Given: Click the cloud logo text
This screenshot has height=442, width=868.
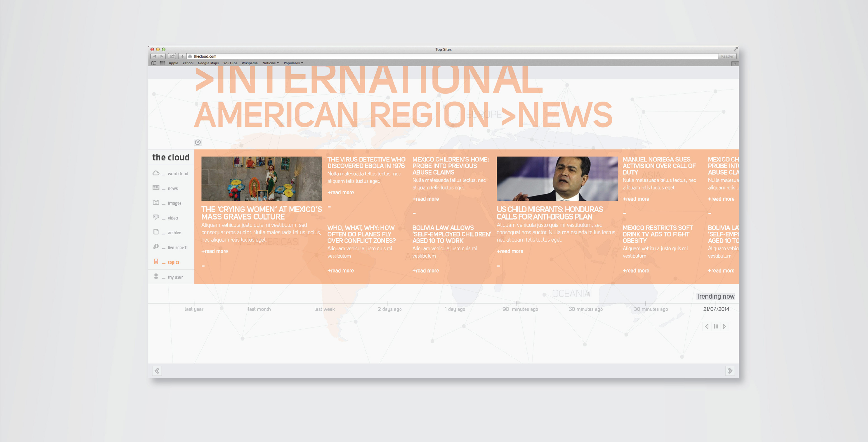Looking at the screenshot, I should 171,157.
